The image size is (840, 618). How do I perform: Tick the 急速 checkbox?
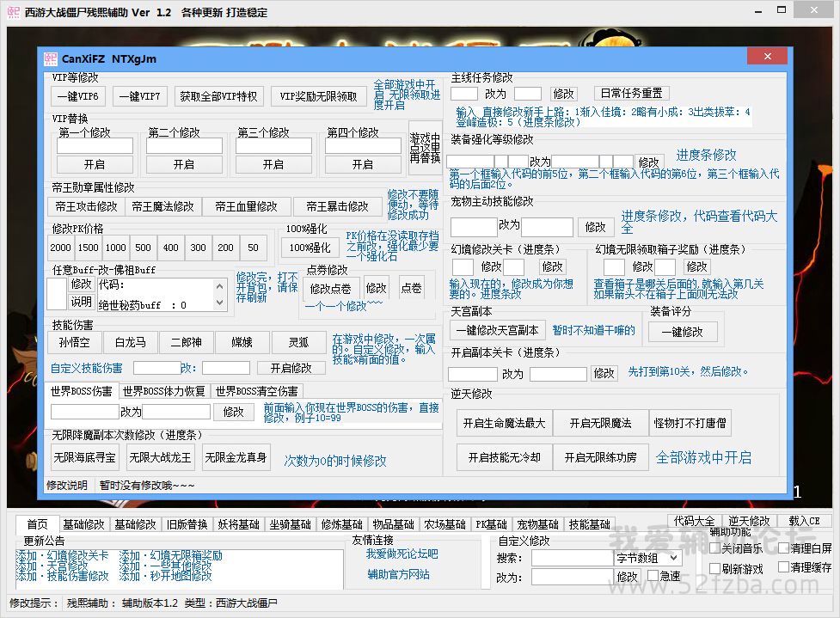click(x=653, y=577)
